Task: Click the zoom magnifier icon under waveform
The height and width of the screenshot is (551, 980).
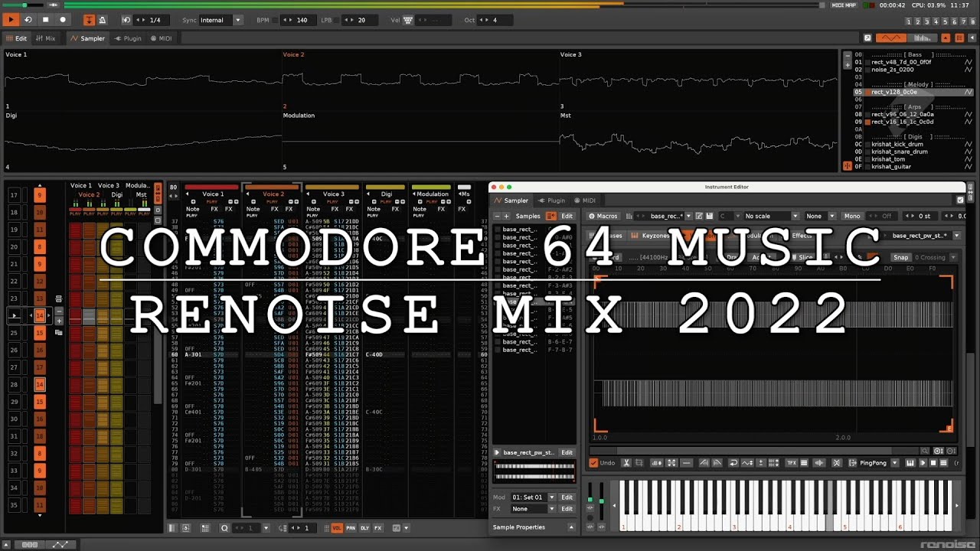Action: pyautogui.click(x=925, y=452)
